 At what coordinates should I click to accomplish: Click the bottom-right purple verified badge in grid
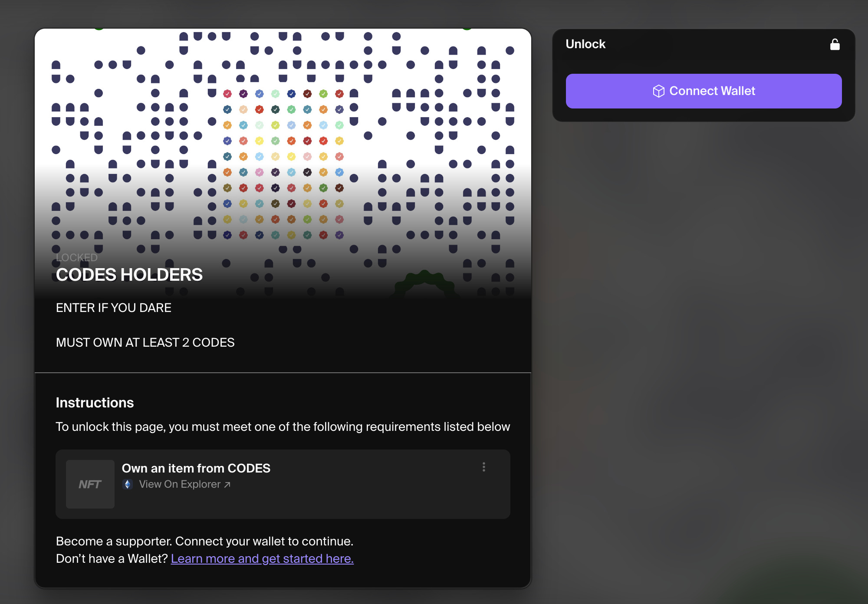[x=339, y=235]
